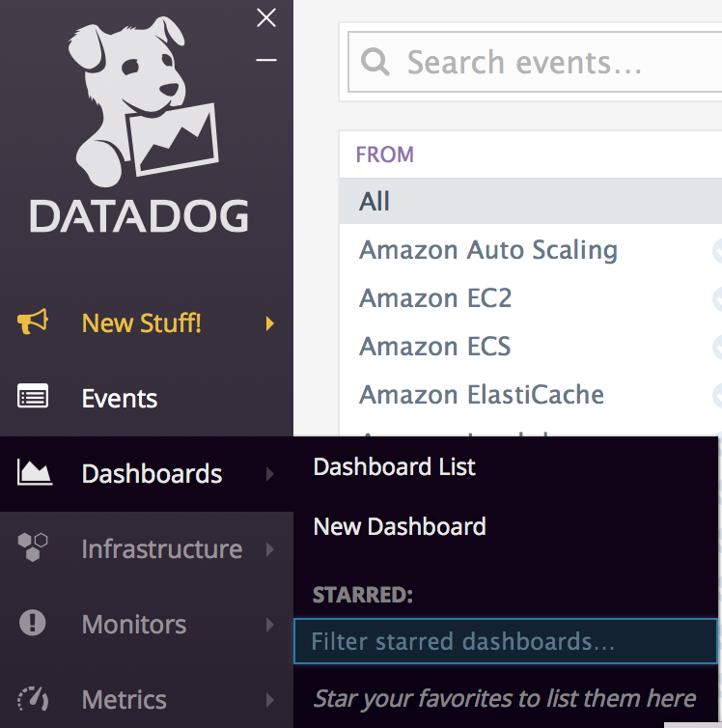Expand the Dashboards submenu arrow
Screen dimensions: 722x728
pyautogui.click(x=270, y=474)
